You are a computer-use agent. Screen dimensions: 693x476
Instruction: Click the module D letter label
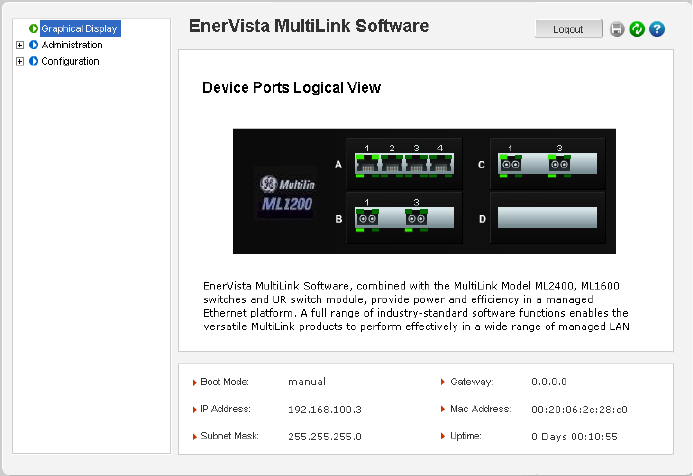(x=482, y=219)
